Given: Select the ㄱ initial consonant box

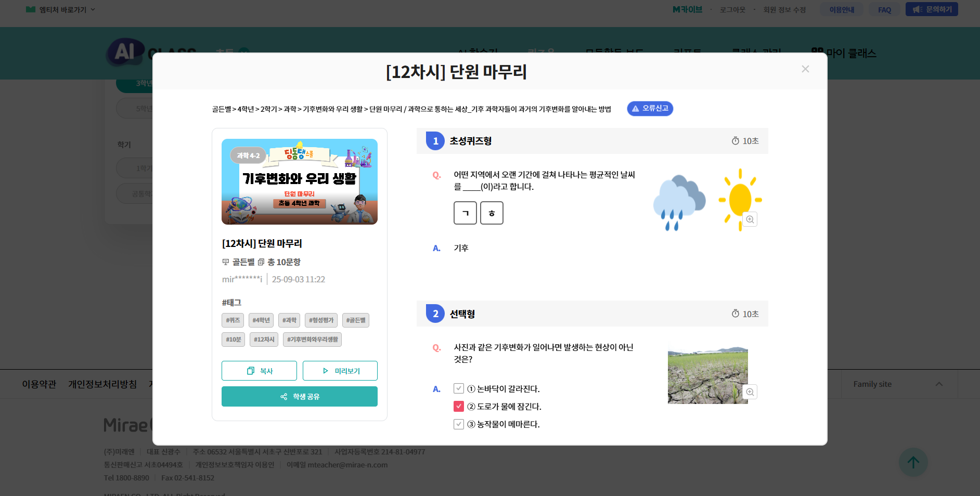Looking at the screenshot, I should tap(465, 213).
